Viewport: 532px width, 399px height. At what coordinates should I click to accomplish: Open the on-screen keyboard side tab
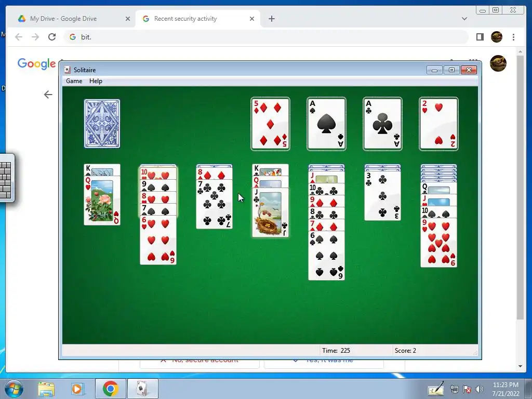(x=6, y=178)
